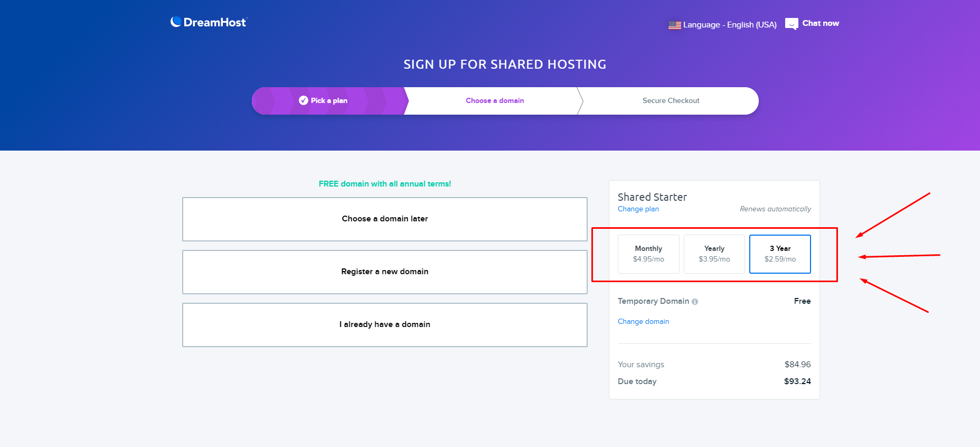
Task: Select Monthly $4.95/mo billing term
Action: (648, 254)
